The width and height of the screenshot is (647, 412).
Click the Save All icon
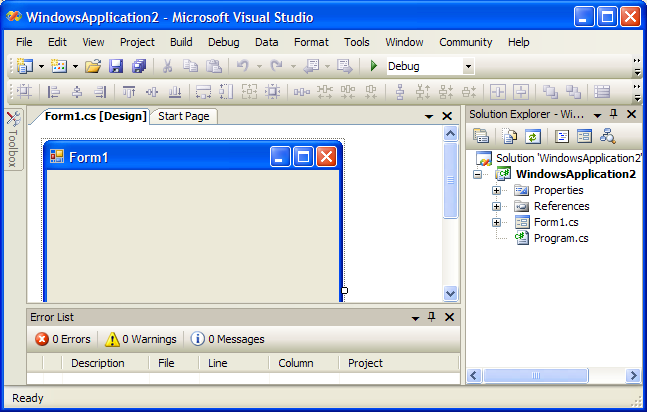click(139, 66)
